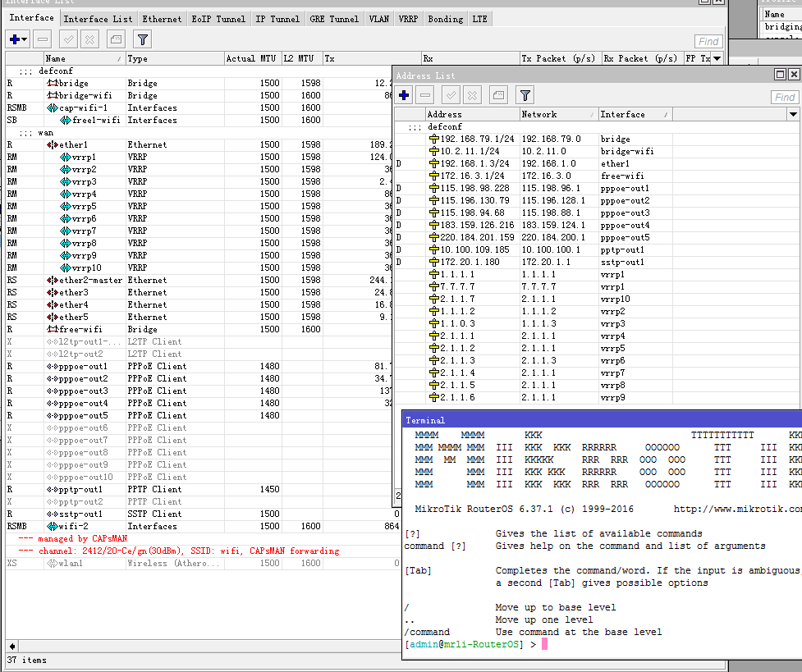802x672 pixels.
Task: Sort addresses by Address column header
Action: click(472, 114)
